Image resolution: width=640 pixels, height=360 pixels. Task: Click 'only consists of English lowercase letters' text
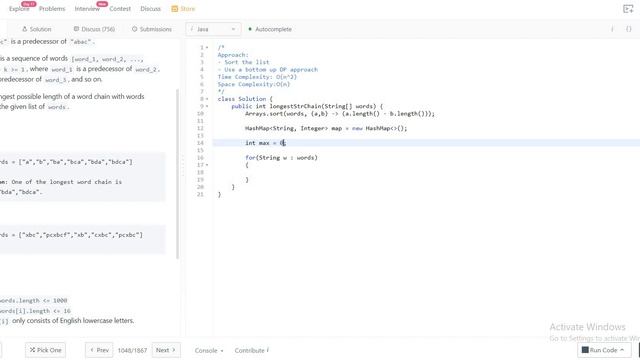[x=73, y=321]
